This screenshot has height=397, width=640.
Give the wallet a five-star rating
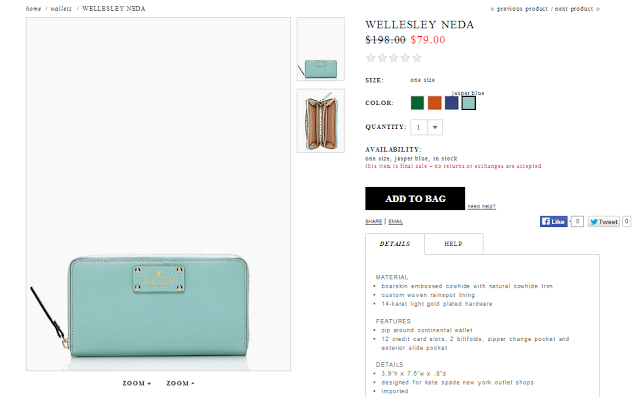(417, 58)
